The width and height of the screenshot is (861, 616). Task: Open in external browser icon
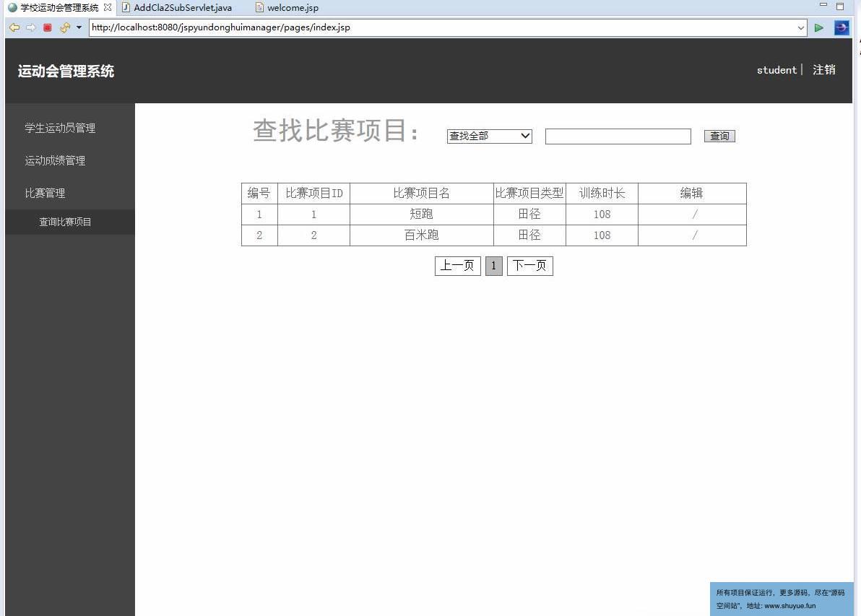(x=841, y=27)
